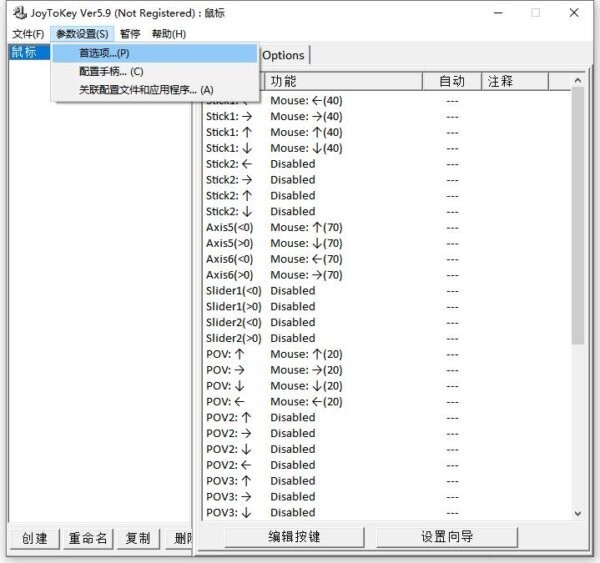Viewport: 600px width, 563px height.
Task: Choose 首选项...(P) from the menu
Action: (x=155, y=53)
